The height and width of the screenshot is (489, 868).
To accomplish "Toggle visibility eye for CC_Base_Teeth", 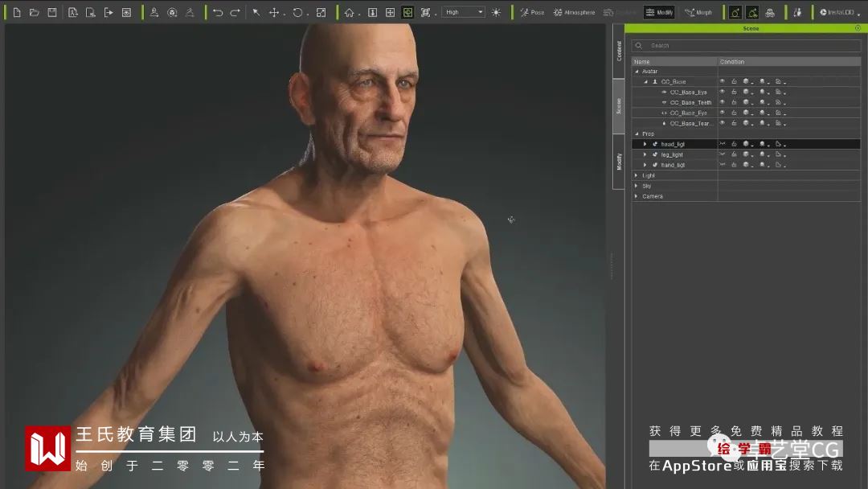I will click(723, 102).
